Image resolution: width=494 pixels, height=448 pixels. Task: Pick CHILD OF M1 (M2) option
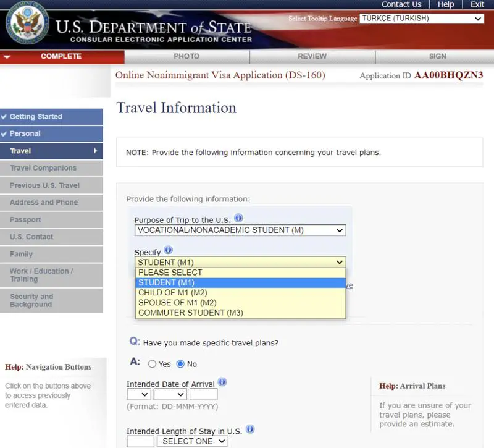click(172, 293)
